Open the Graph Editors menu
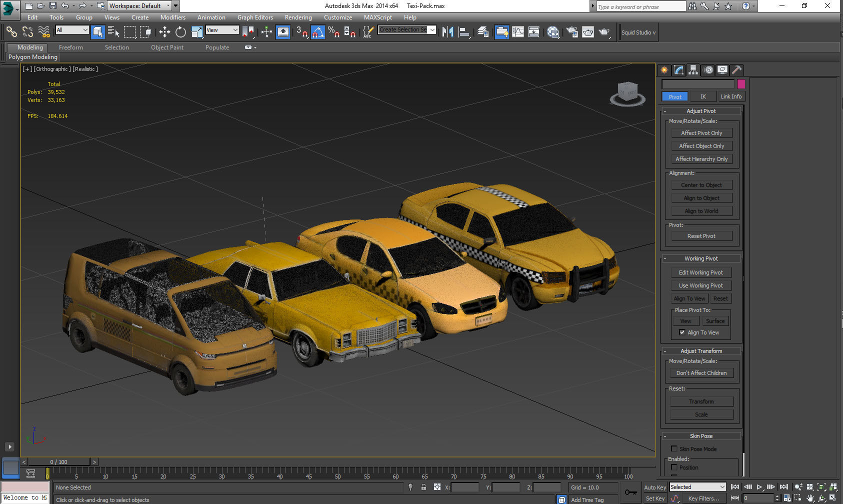 click(x=255, y=17)
